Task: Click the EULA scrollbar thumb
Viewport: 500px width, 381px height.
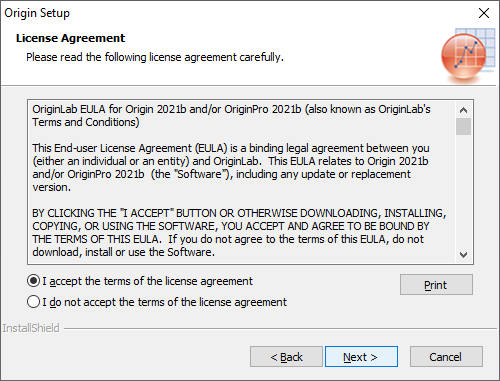Action: 463,126
